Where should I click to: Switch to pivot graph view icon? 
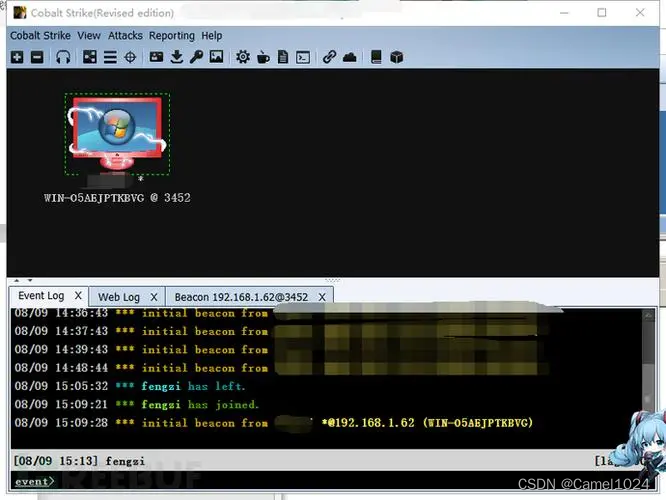click(x=90, y=57)
